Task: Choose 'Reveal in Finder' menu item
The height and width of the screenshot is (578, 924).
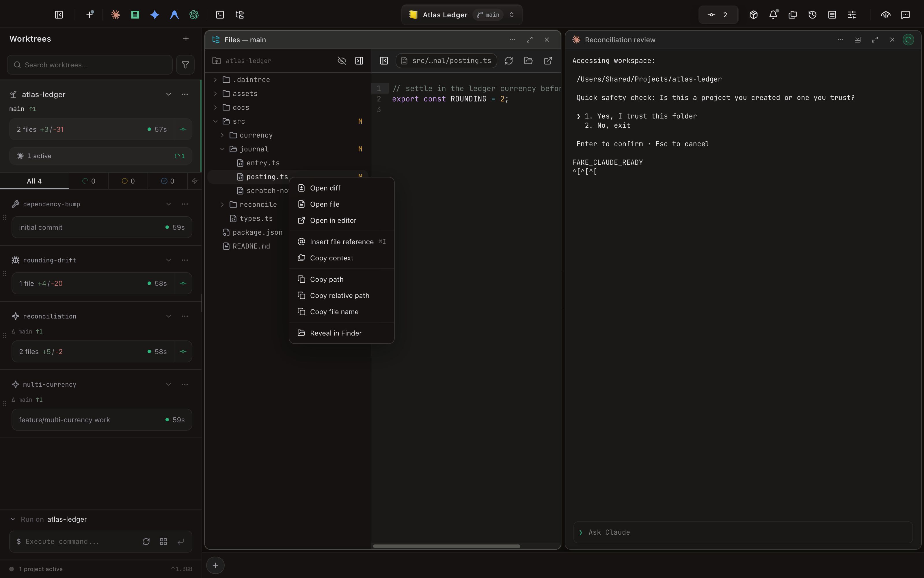Action: pyautogui.click(x=341, y=333)
